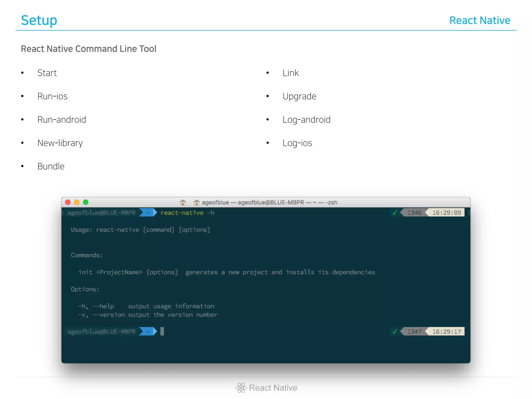Screen dimensions: 532x399
Task: Click the red close button of terminal window
Action: 68,202
